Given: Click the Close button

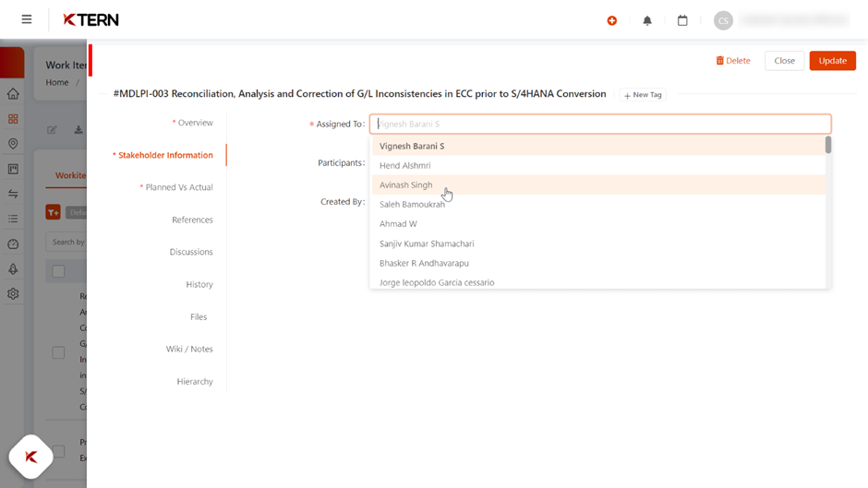Looking at the screenshot, I should [784, 60].
